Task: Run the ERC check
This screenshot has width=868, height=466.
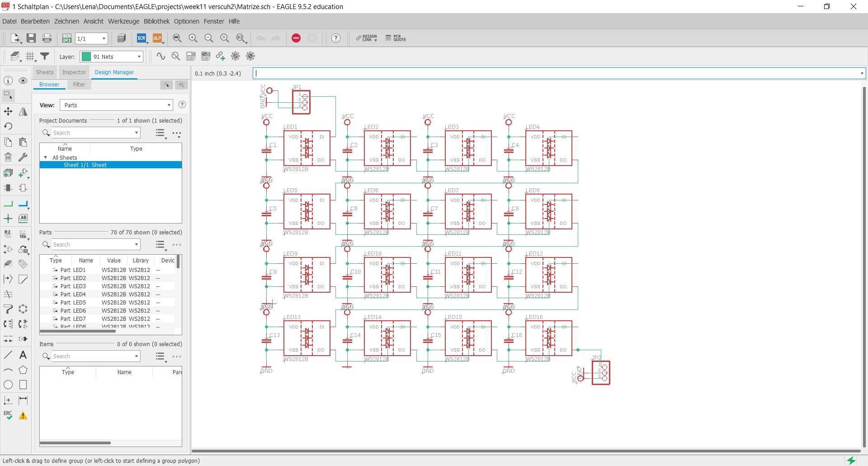Action: pyautogui.click(x=8, y=415)
